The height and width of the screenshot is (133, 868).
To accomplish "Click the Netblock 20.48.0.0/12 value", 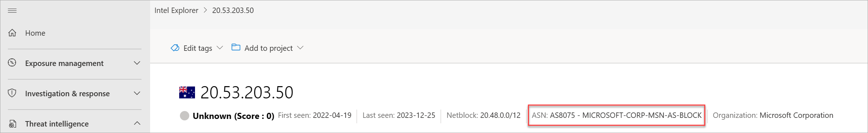I will coord(500,115).
